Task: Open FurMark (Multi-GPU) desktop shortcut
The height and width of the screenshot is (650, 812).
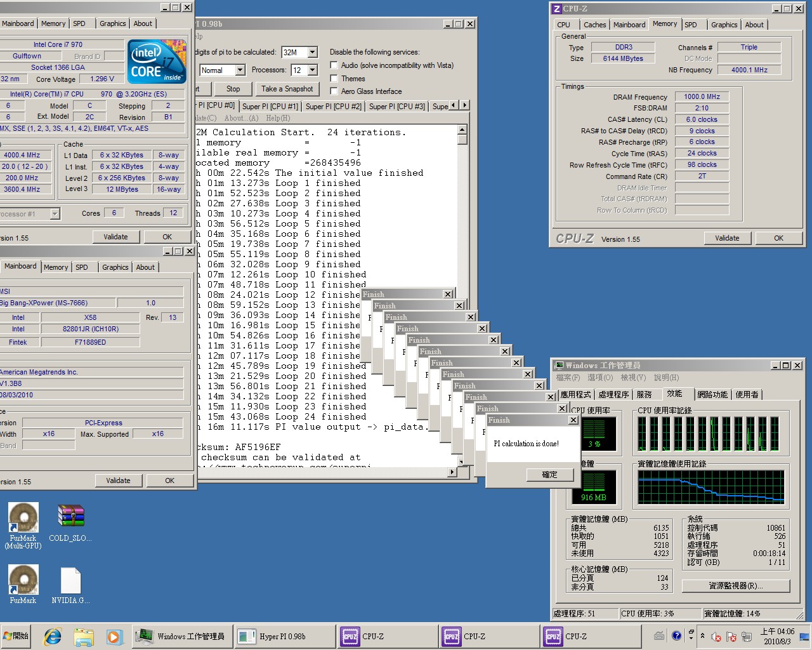Action: 23,526
